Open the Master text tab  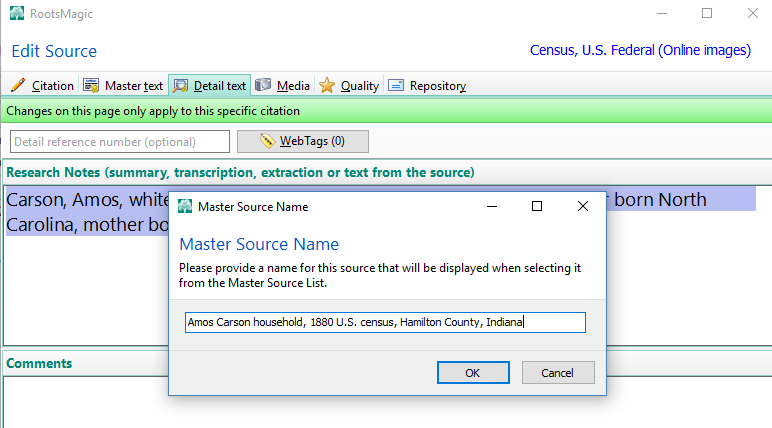[123, 86]
